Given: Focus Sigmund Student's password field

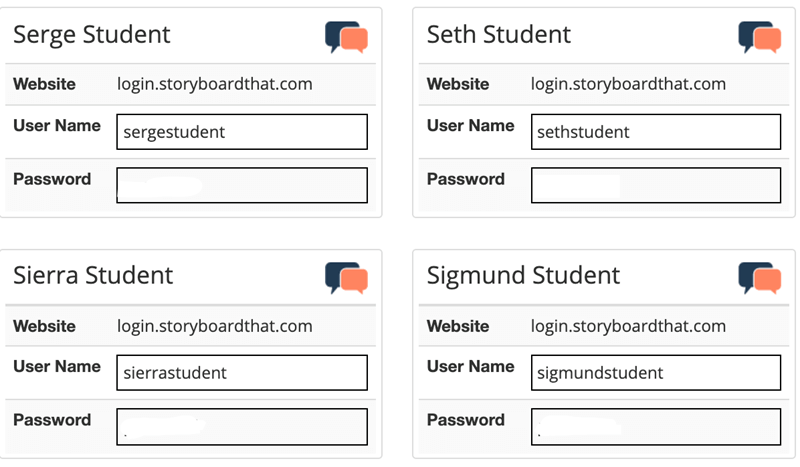Looking at the screenshot, I should pyautogui.click(x=656, y=427).
